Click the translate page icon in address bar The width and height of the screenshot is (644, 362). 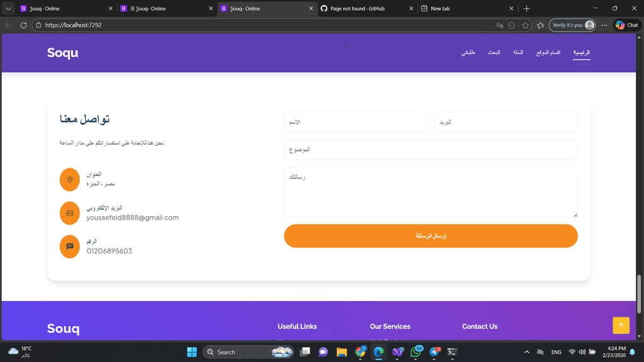point(499,25)
